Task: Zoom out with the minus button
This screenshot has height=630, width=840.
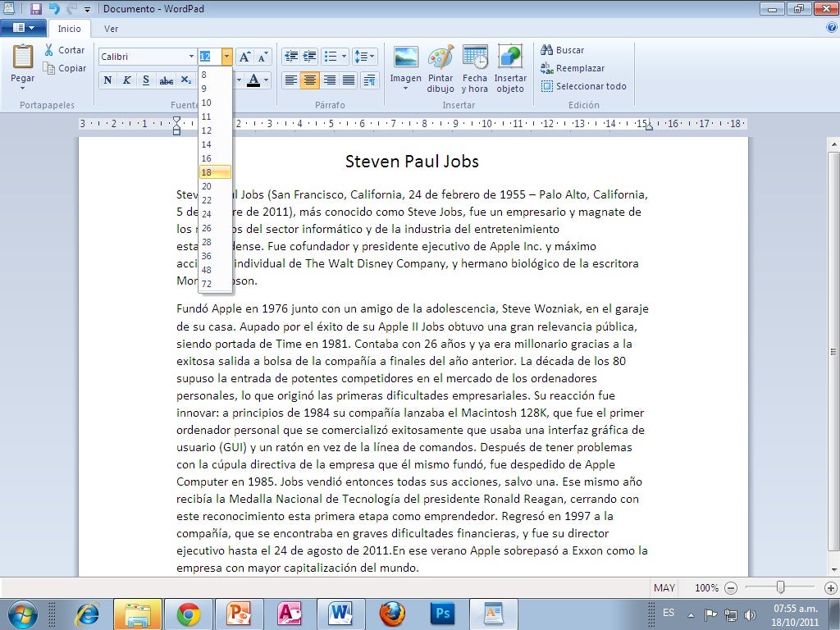Action: click(x=731, y=587)
